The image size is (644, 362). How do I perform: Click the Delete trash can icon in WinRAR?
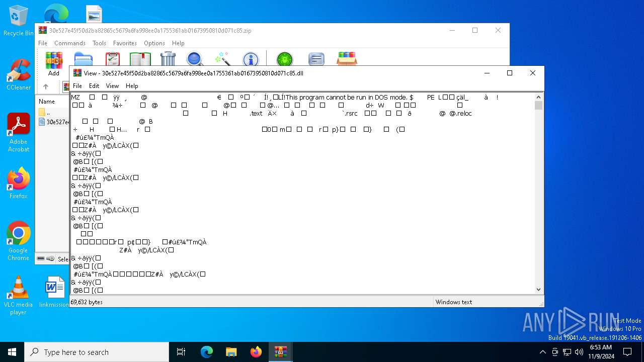tap(168, 59)
